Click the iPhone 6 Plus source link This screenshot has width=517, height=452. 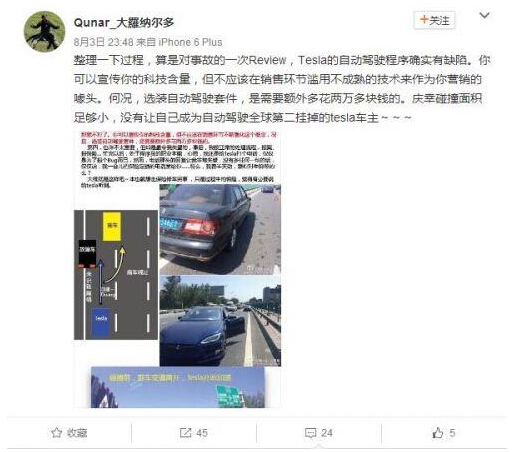click(190, 42)
